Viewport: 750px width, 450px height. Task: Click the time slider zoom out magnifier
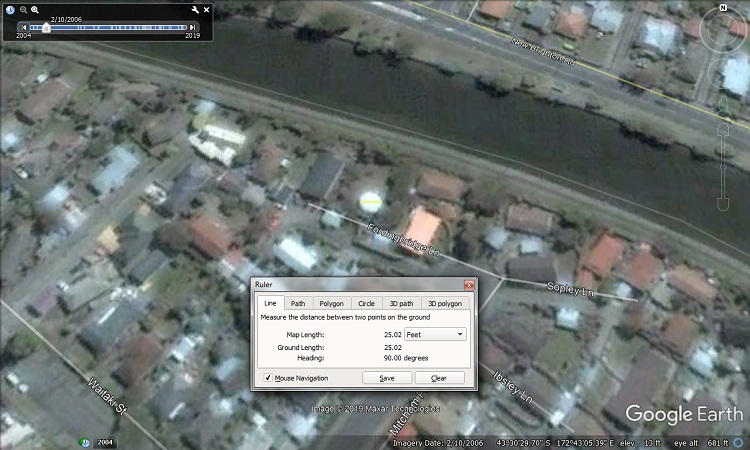pos(22,9)
